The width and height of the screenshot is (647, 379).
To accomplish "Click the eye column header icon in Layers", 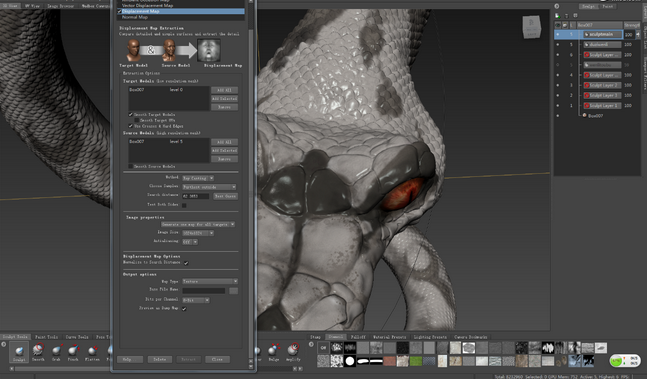I will click(558, 25).
